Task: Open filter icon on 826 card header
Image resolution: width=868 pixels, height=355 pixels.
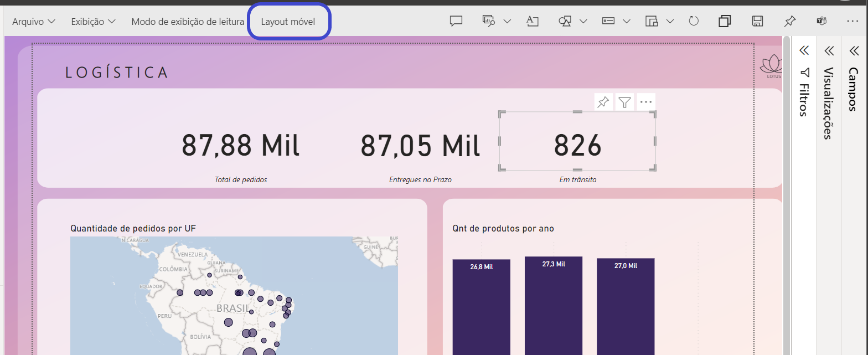Action: pos(625,102)
